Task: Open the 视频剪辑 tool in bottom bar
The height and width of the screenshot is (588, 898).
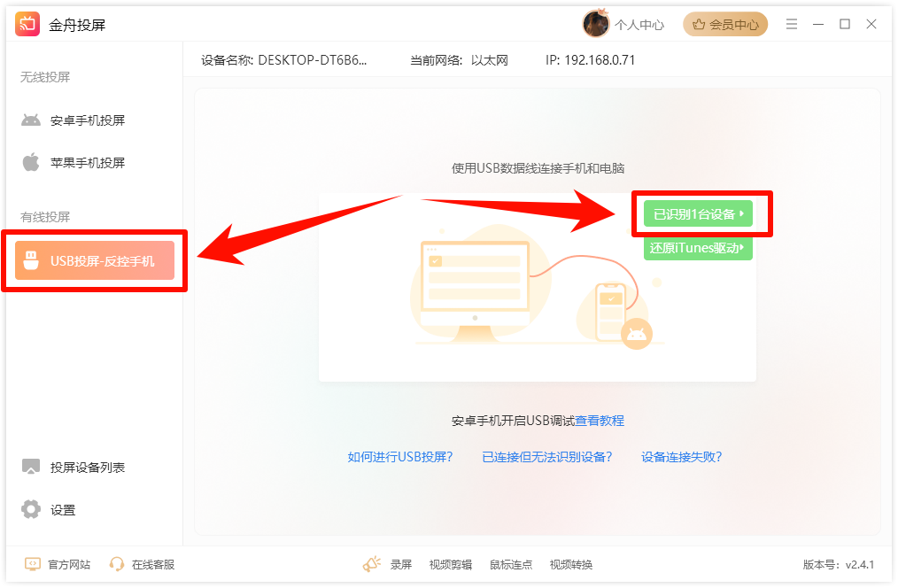Action: tap(451, 565)
